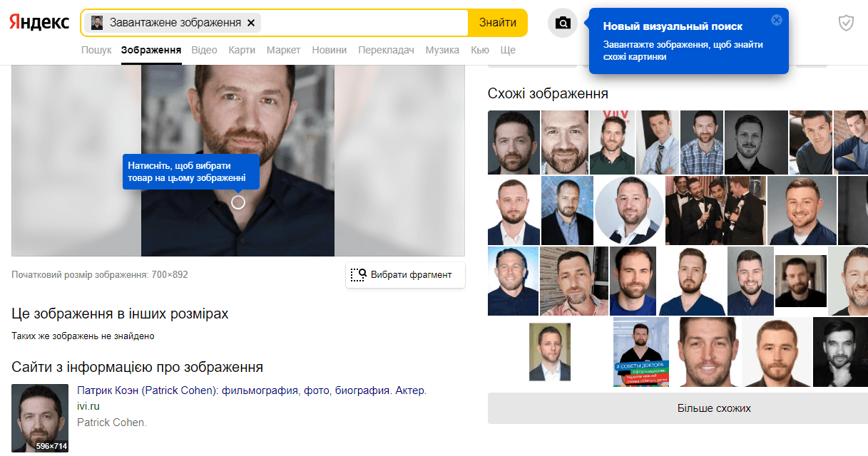Go to the Маркет tab

pyautogui.click(x=283, y=50)
